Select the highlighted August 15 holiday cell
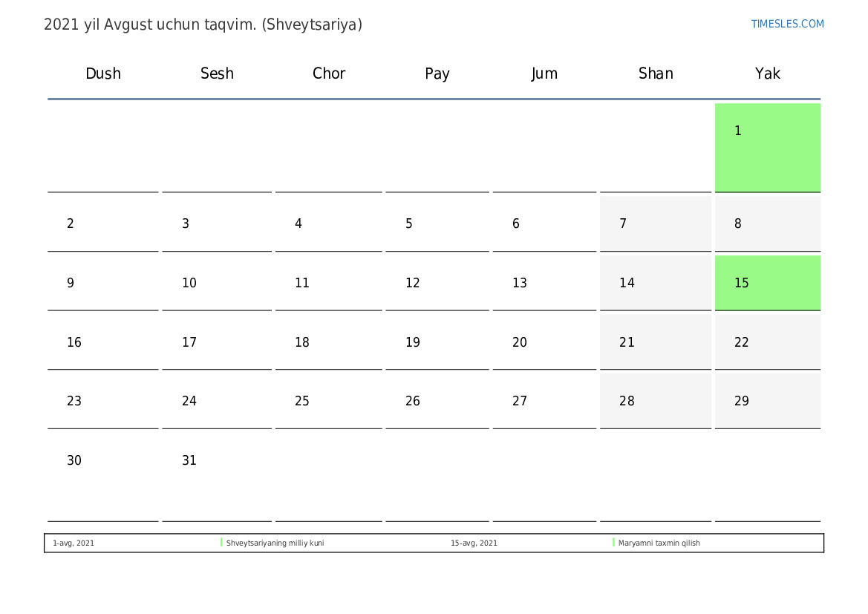This screenshot has height=614, width=868. click(767, 282)
